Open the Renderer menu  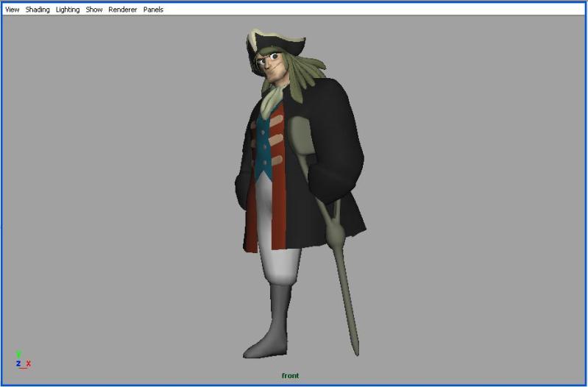[123, 10]
